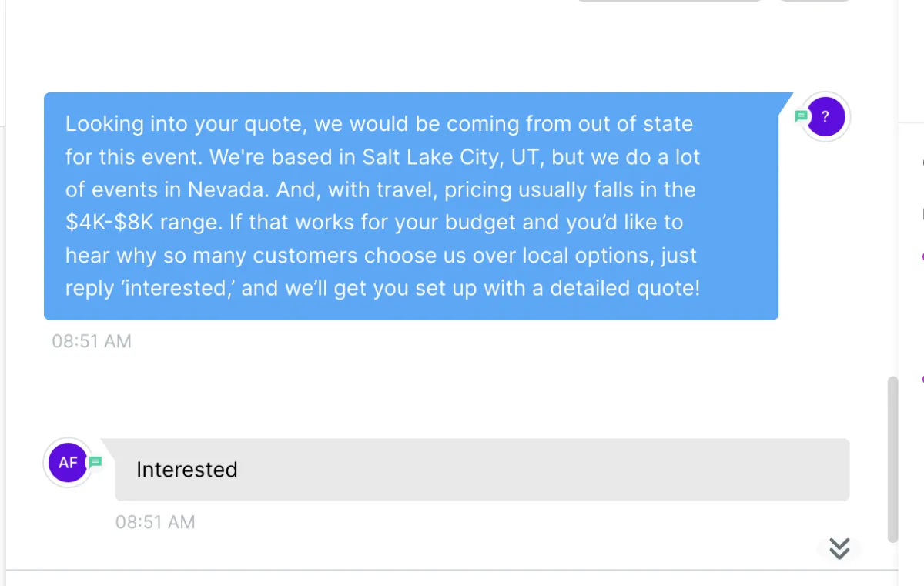924x586 pixels.
Task: Select the gray "Interested" reply text
Action: (186, 470)
